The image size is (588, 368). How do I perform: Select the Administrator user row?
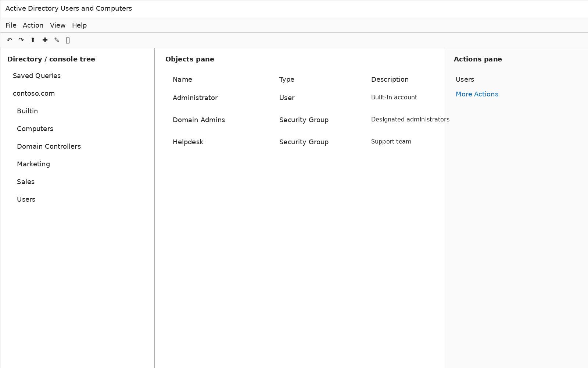(x=195, y=98)
